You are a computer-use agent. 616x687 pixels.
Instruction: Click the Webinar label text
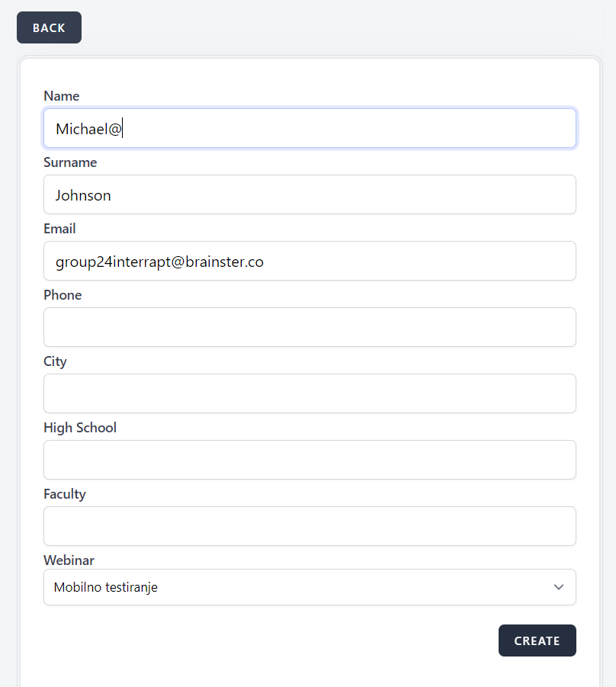[x=69, y=560]
